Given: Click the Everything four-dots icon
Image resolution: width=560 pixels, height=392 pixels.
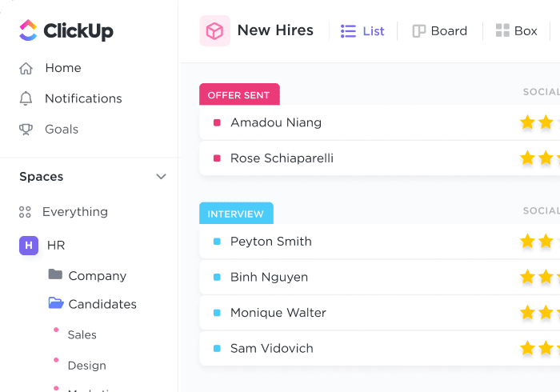Looking at the screenshot, I should point(25,212).
